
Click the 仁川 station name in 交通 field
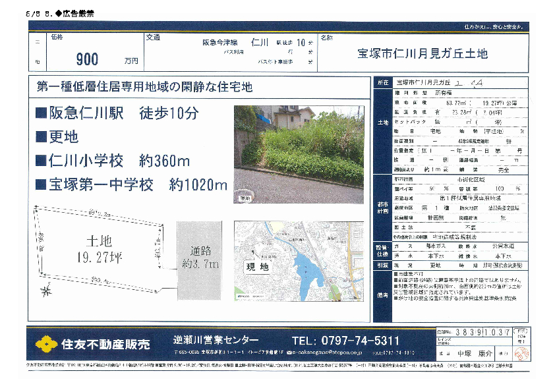pos(260,42)
